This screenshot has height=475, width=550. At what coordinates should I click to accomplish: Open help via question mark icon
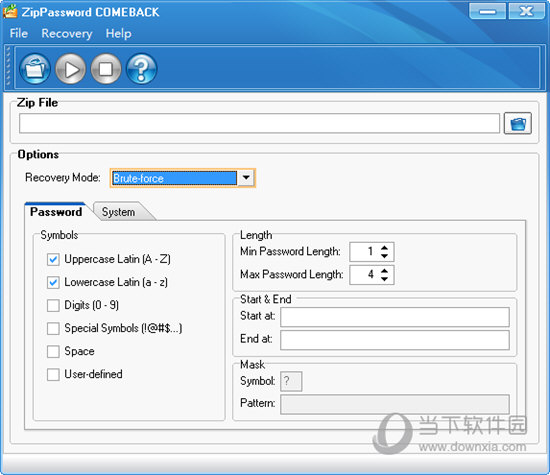141,68
